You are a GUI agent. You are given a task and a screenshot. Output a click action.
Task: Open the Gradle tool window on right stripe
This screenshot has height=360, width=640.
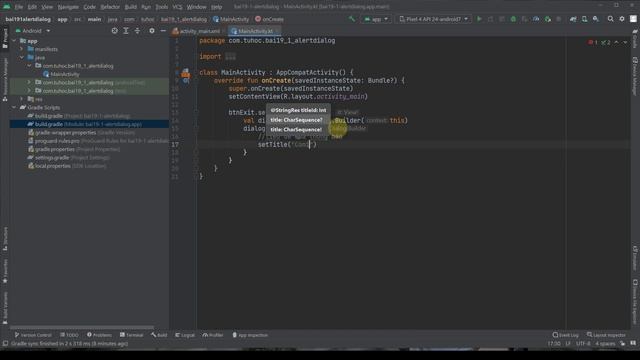coord(635,39)
